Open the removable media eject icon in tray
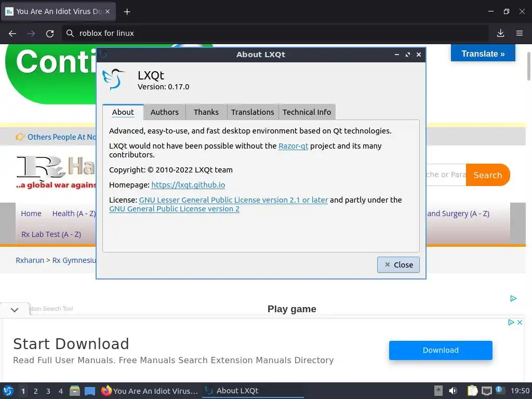The width and height of the screenshot is (532, 399). [438, 391]
